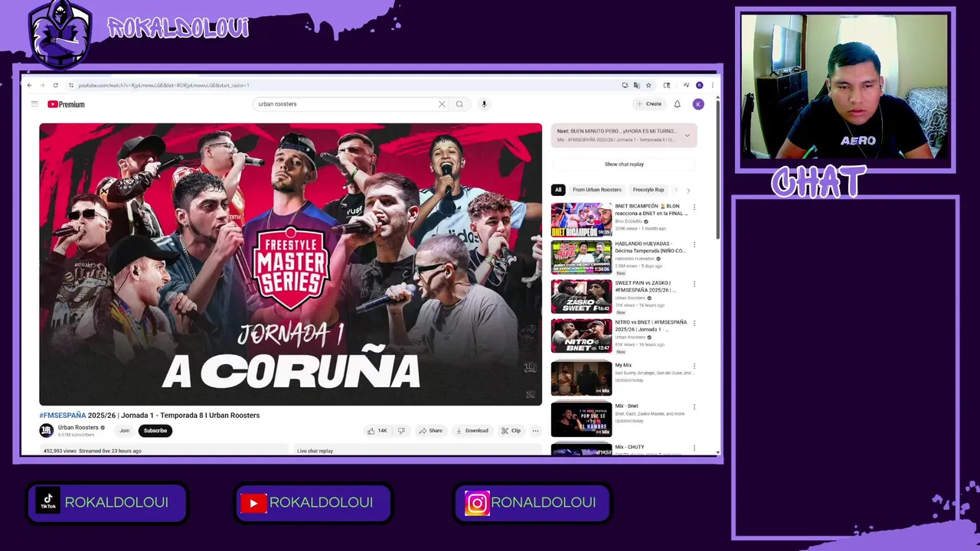Open My Mix playlist thumbnail

click(581, 378)
